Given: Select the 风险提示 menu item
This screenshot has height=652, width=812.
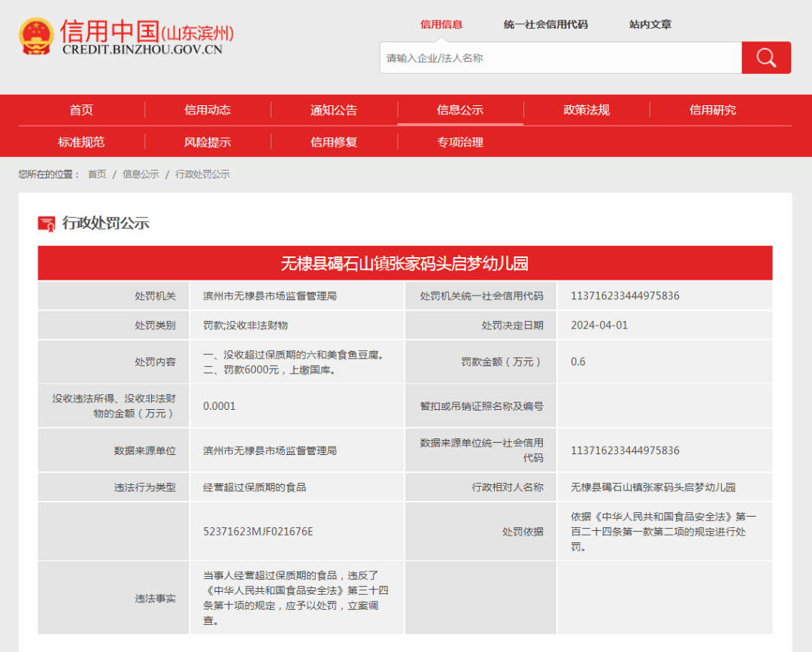Looking at the screenshot, I should [x=207, y=141].
